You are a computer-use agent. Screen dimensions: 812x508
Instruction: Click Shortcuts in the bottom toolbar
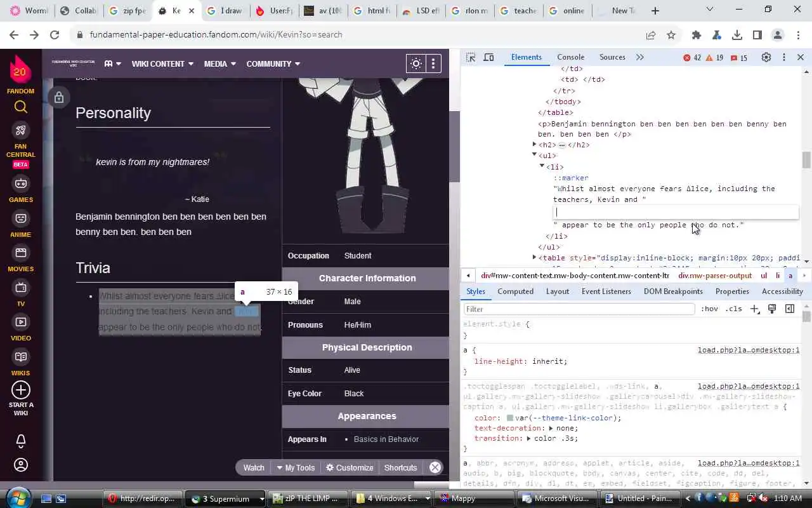400,467
